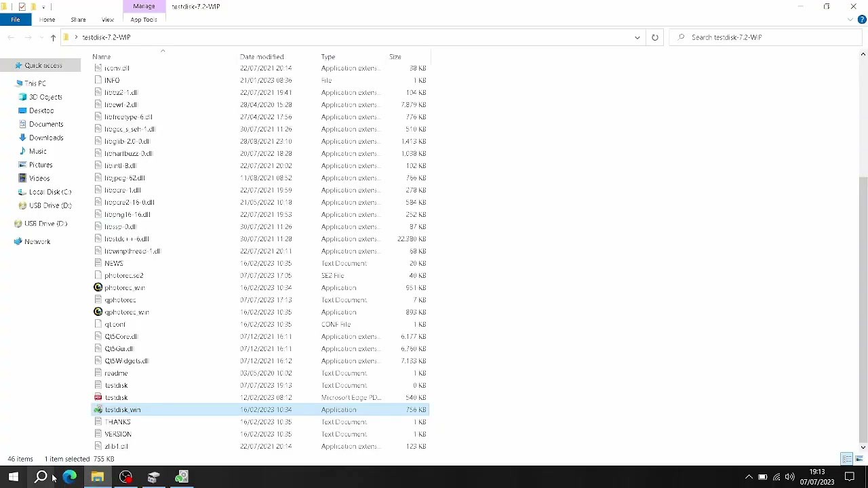868x488 pixels.
Task: Select the photorec_win application file
Action: 260,288
